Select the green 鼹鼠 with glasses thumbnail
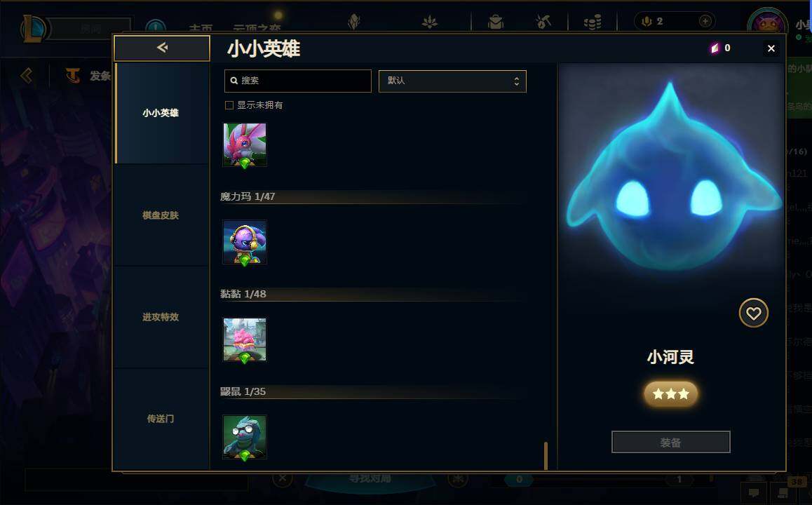 245,437
